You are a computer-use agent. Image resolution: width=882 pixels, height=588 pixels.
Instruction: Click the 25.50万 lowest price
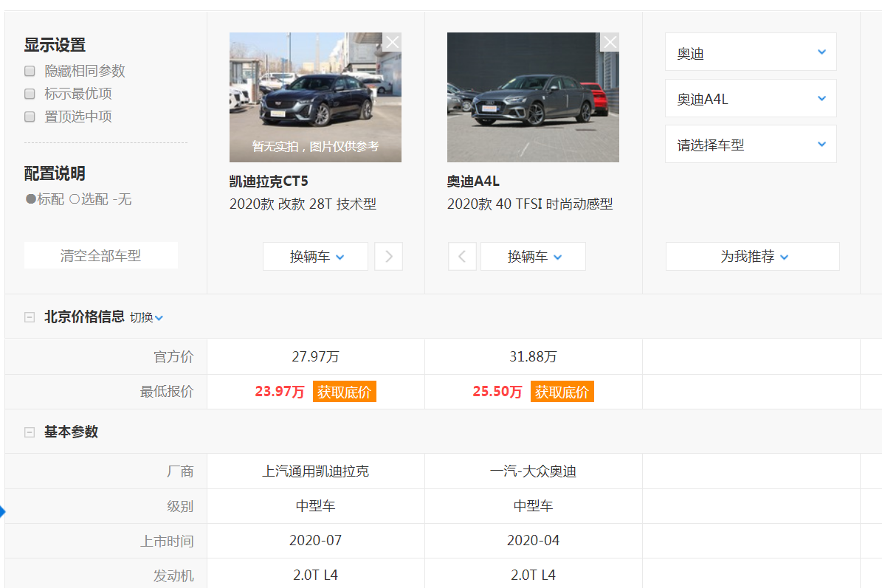tap(497, 391)
